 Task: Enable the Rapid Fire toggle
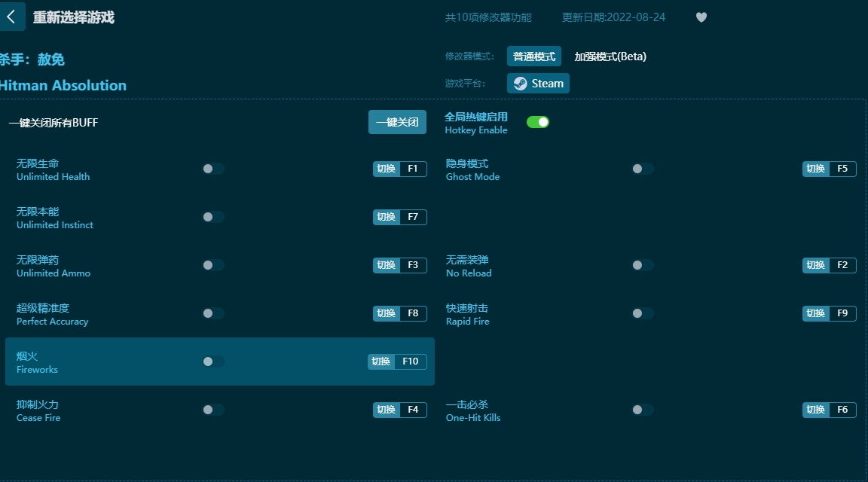[x=643, y=313]
